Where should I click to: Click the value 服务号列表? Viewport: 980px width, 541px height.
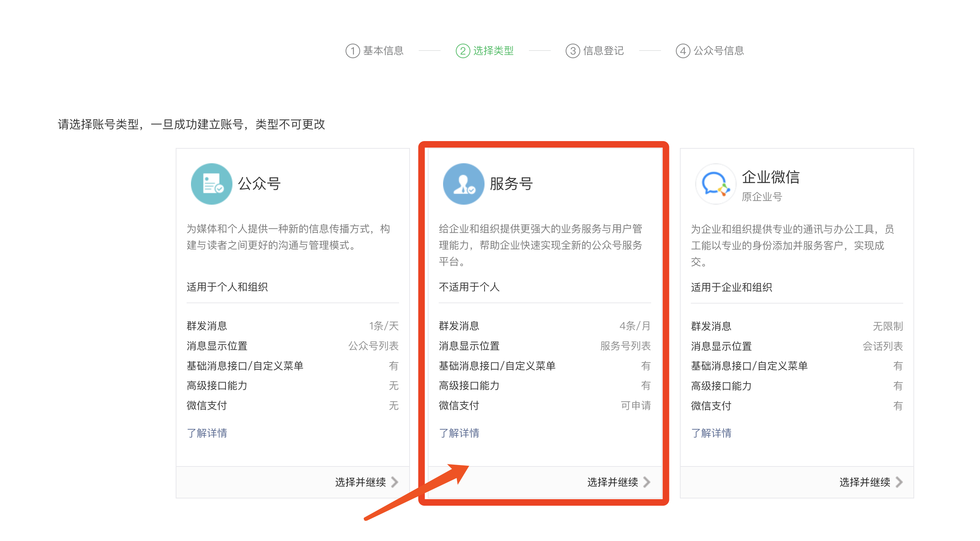[x=626, y=346]
